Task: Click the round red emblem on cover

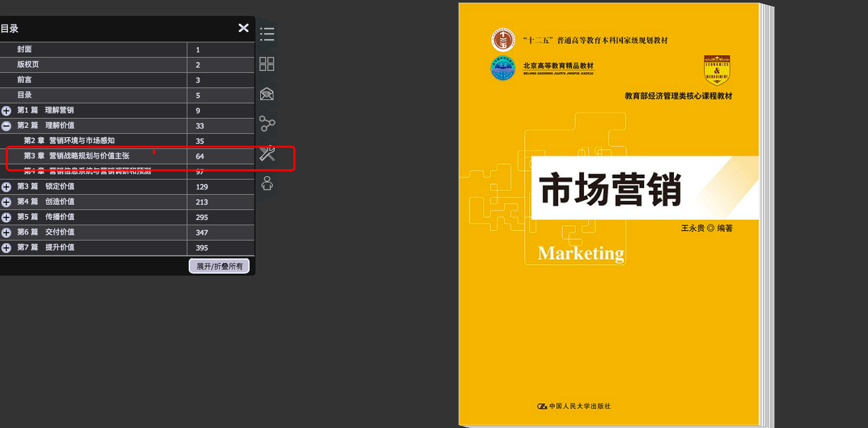Action: coord(503,40)
